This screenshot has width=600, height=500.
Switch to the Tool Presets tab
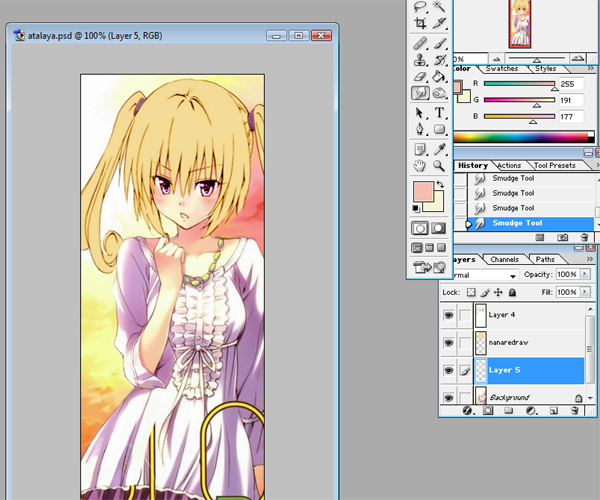pos(555,165)
